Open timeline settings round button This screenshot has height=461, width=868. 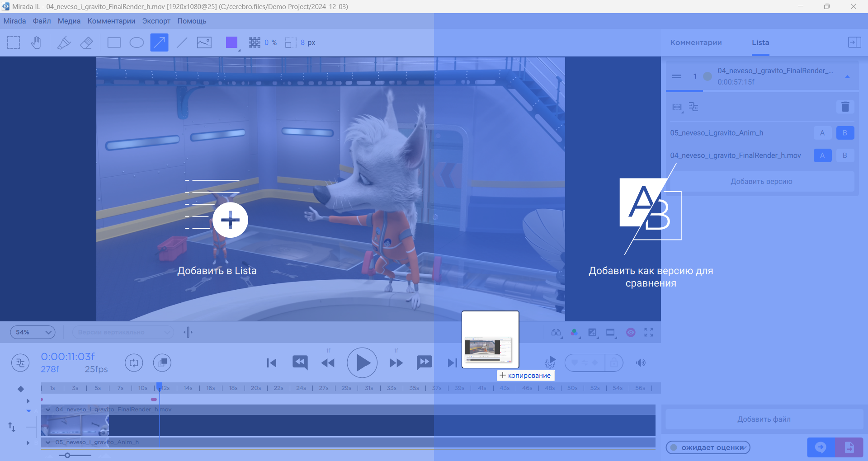coord(20,362)
